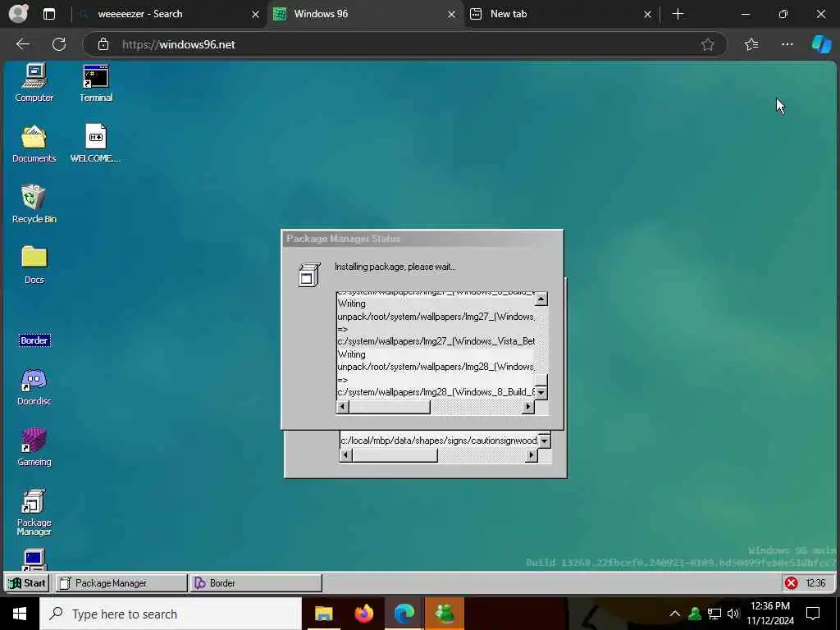Viewport: 840px width, 630px height.
Task: Launch the Terminal desktop shortcut
Action: pos(96,83)
